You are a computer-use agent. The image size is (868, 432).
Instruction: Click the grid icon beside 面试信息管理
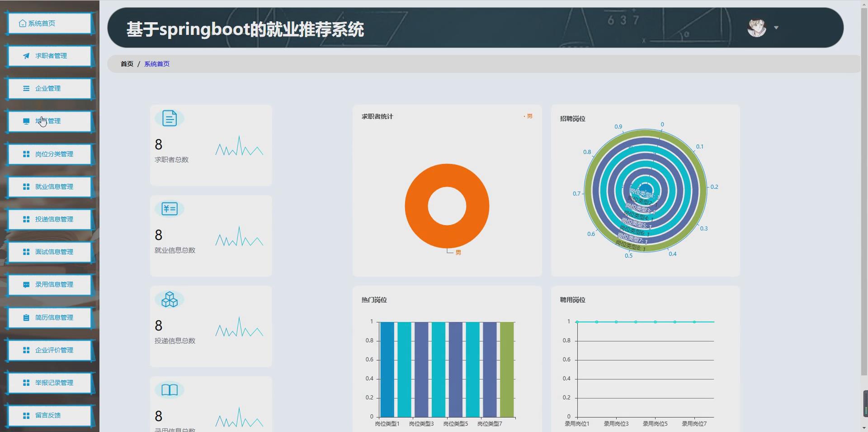click(26, 252)
